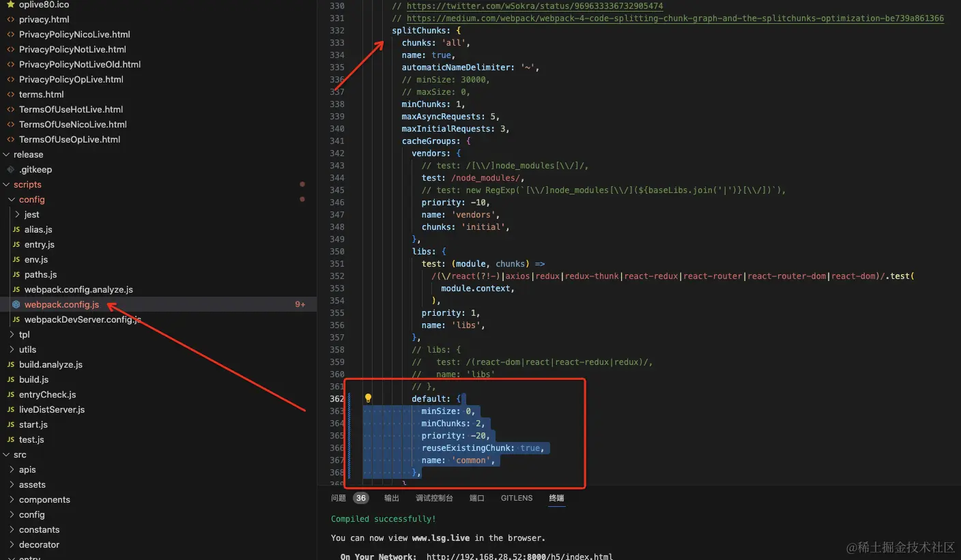
Task: Click the JS icon beside build.analyze.js
Action: tap(11, 364)
